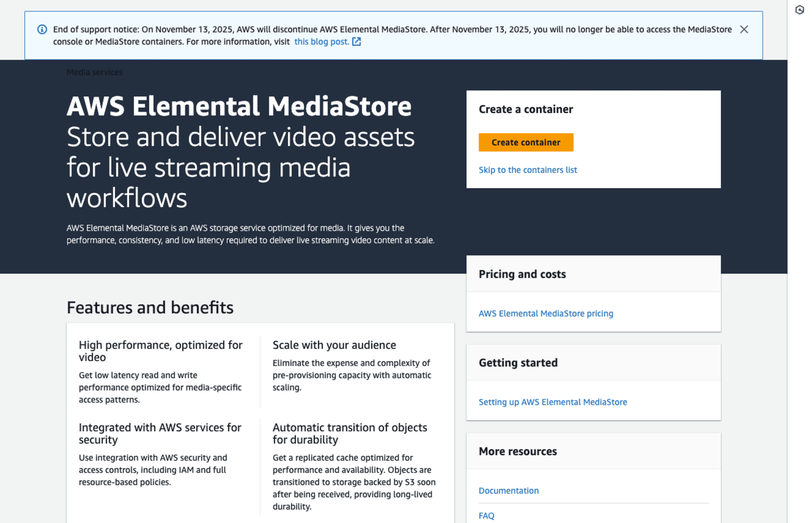Click the info icon in support notice
The width and height of the screenshot is (812, 523).
[x=42, y=29]
